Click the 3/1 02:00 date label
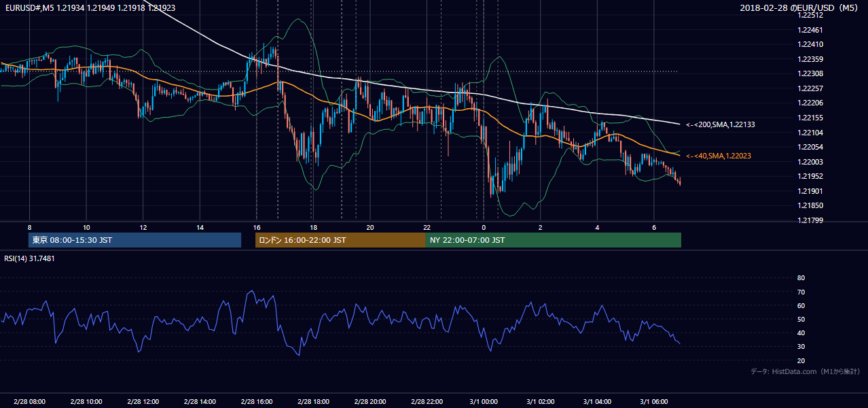Viewport: 868px width, 408px height. (x=540, y=402)
